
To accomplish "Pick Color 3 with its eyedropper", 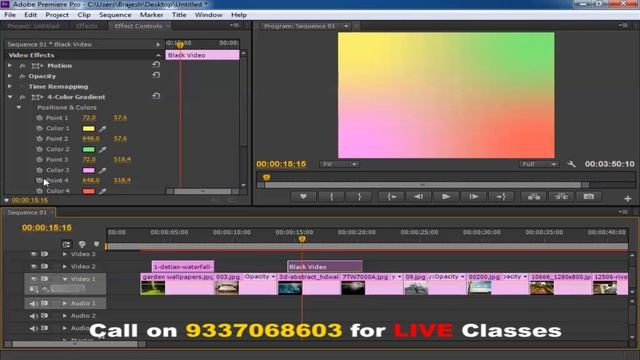I will pos(102,170).
